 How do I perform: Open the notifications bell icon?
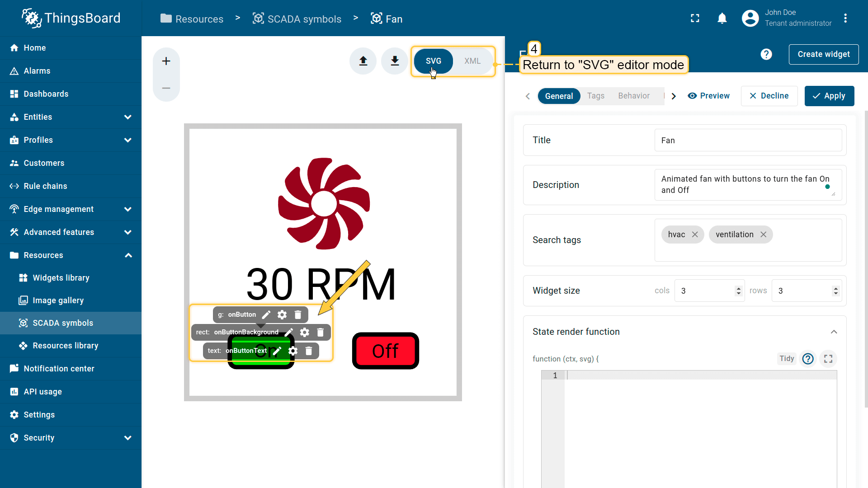722,18
